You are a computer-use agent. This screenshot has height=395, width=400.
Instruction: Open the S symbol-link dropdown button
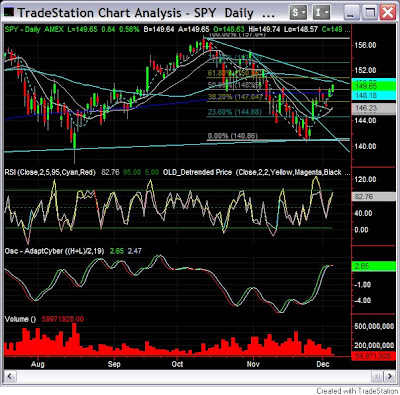tap(298, 13)
